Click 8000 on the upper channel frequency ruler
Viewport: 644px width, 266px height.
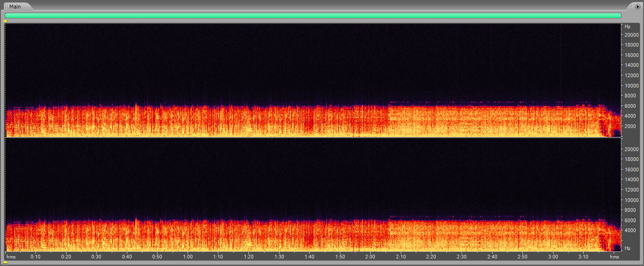click(x=630, y=96)
